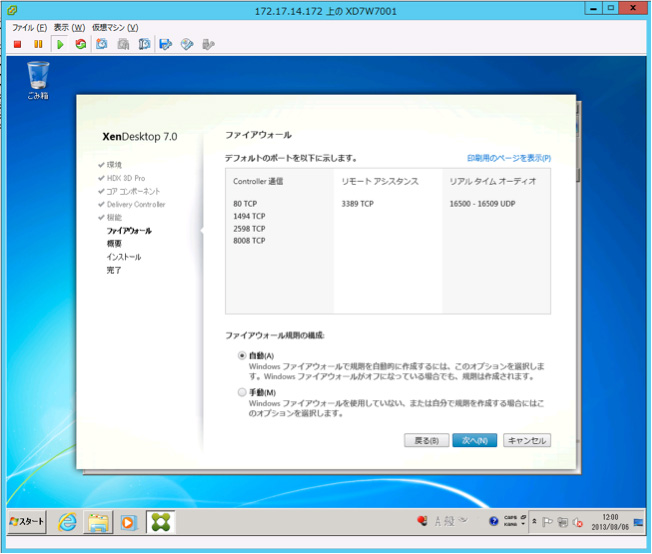Click the '8008 TCP' port entry
The height and width of the screenshot is (554, 652).
(x=249, y=241)
